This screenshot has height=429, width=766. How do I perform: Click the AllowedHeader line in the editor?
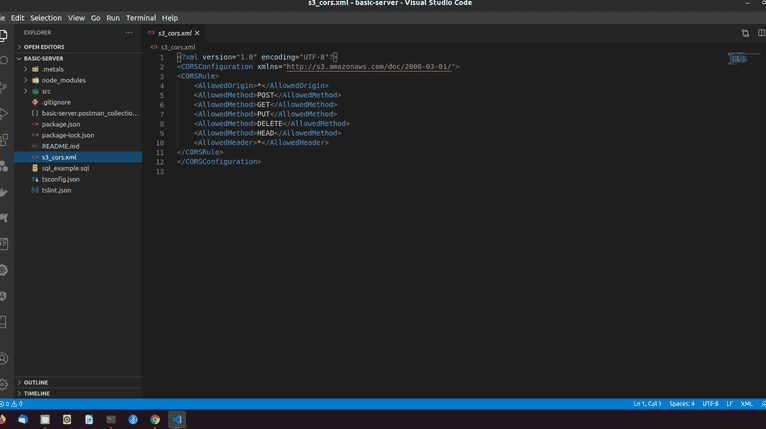[261, 143]
